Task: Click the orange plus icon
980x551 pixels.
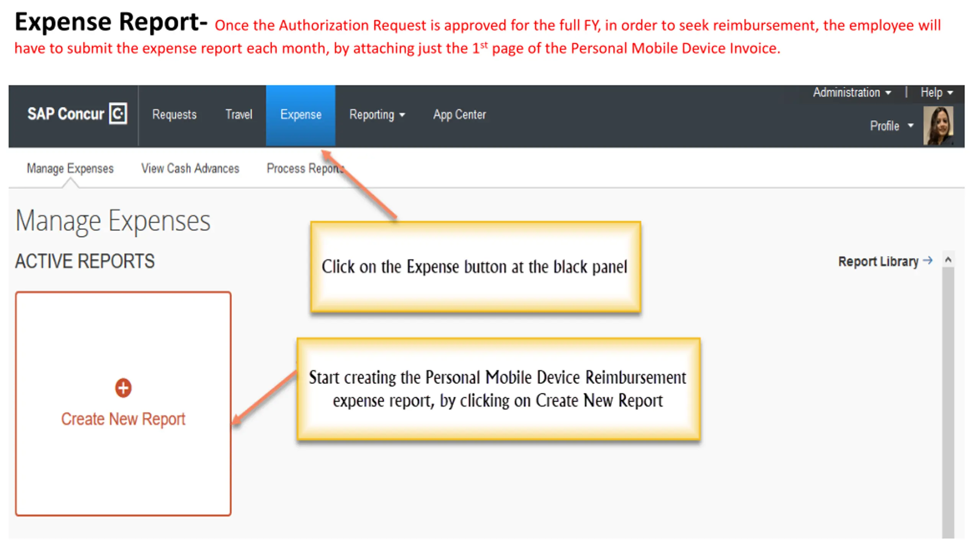Action: coord(123,388)
